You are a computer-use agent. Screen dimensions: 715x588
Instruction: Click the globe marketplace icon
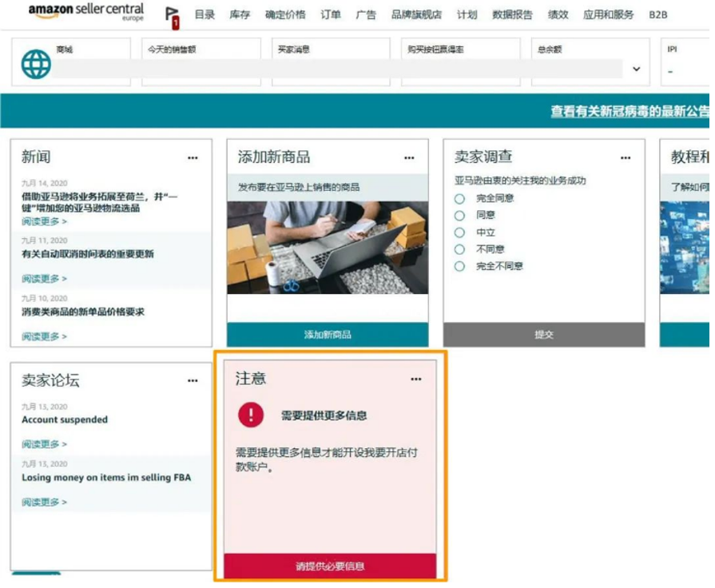tap(36, 64)
